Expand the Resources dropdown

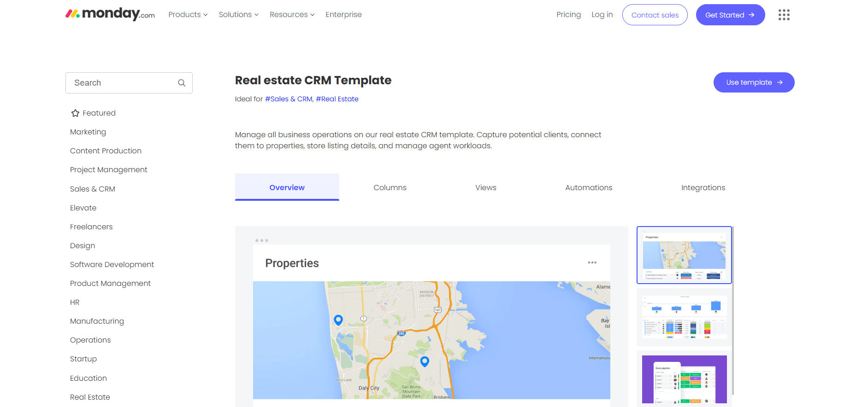click(292, 15)
